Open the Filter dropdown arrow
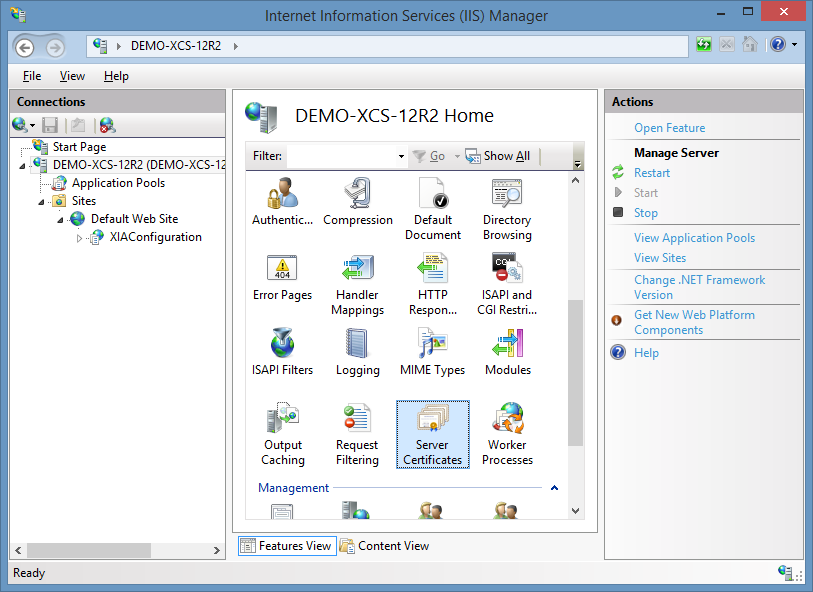Image resolution: width=813 pixels, height=592 pixels. (x=401, y=156)
